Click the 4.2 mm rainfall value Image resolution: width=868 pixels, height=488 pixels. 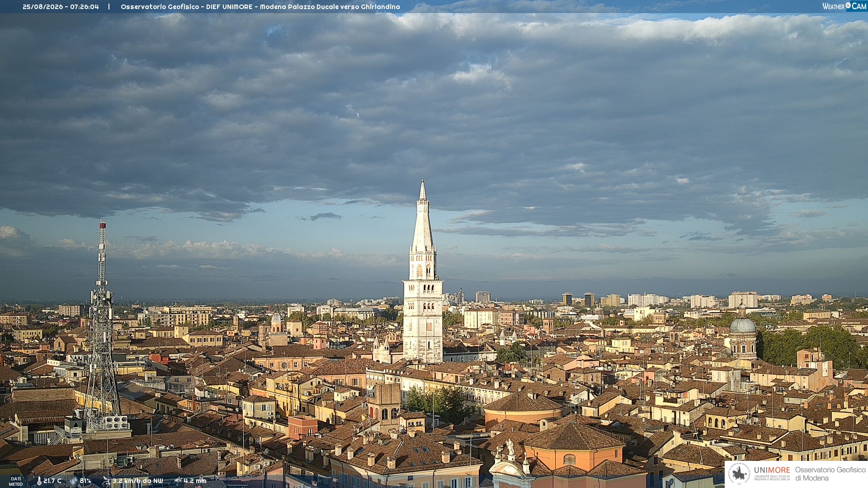pyautogui.click(x=195, y=481)
